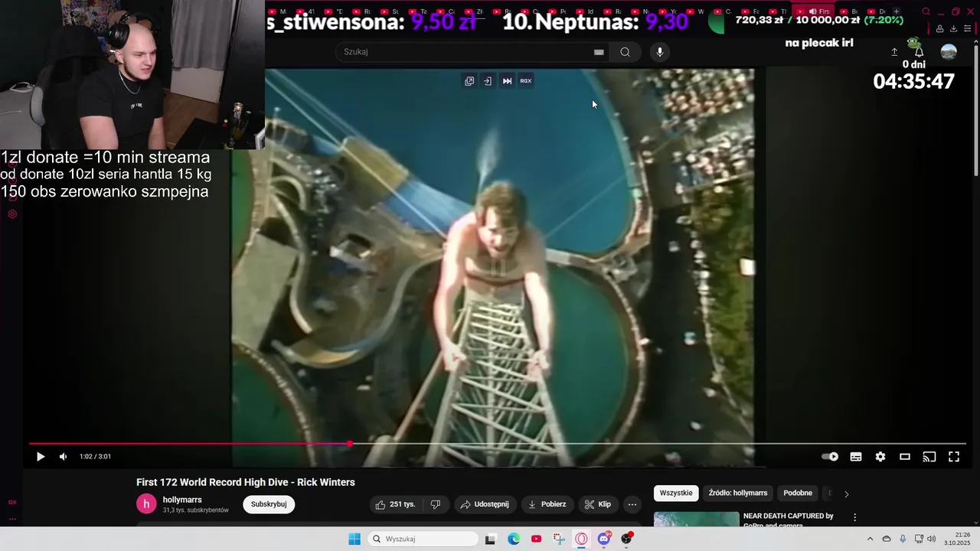Turn on subtitles with the captions icon

[856, 457]
